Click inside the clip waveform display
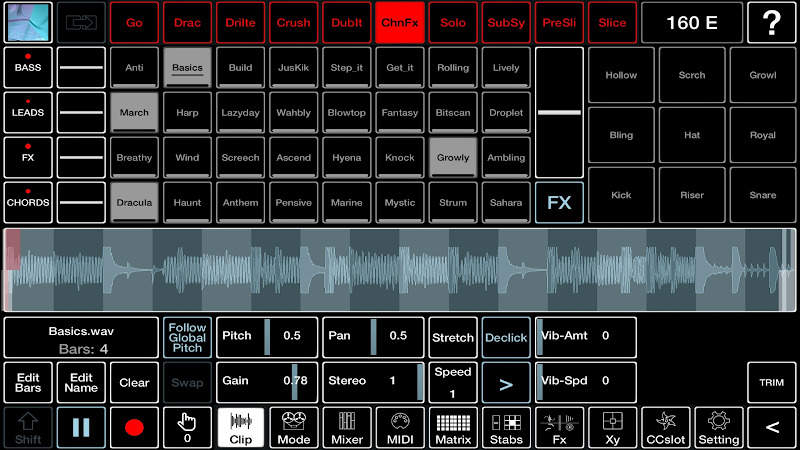 click(400, 270)
